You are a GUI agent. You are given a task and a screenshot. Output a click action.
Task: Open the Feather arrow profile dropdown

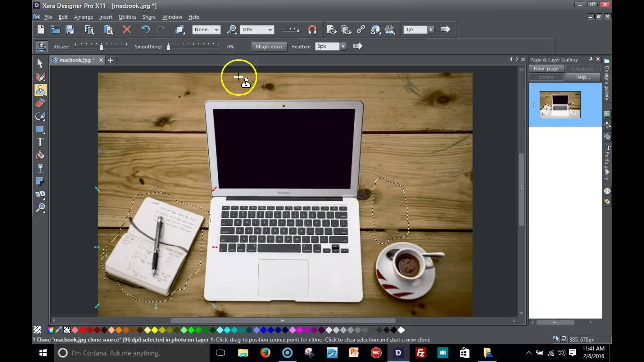(357, 46)
